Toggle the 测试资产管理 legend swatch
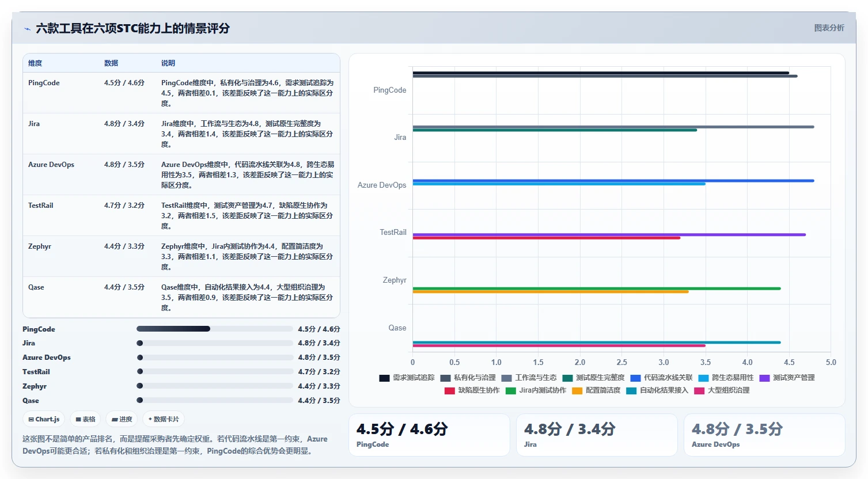The height and width of the screenshot is (479, 868). click(764, 378)
